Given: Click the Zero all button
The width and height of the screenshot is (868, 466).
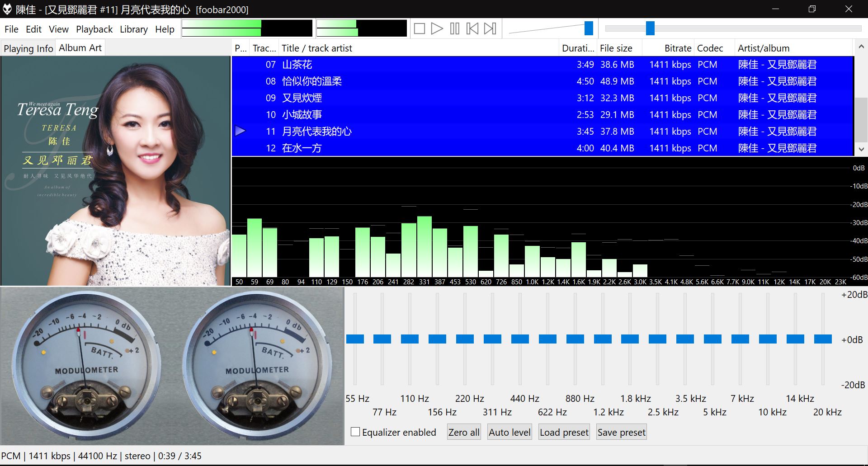Looking at the screenshot, I should tap(464, 433).
